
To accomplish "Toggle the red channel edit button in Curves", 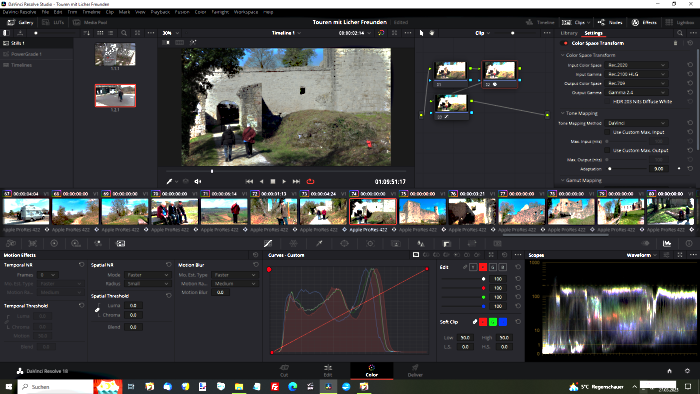I will click(x=483, y=267).
